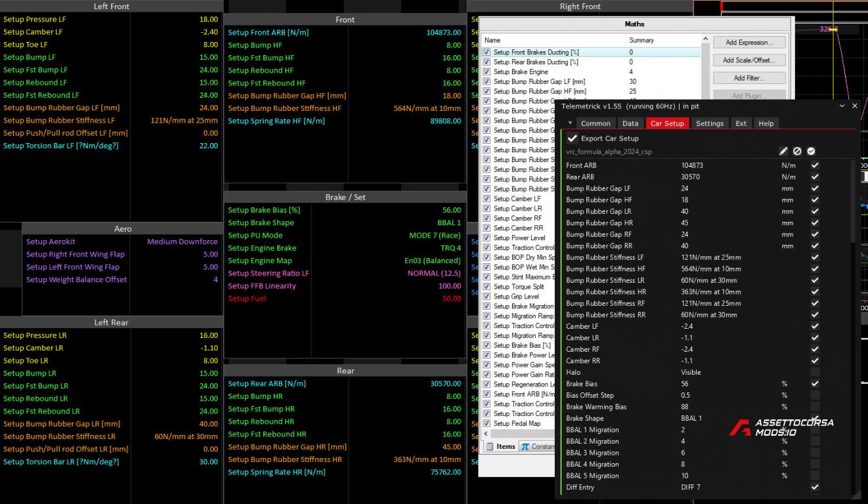Viewport: 868px width, 504px height.
Task: Click Setup Fuel value 50.00
Action: 451,299
